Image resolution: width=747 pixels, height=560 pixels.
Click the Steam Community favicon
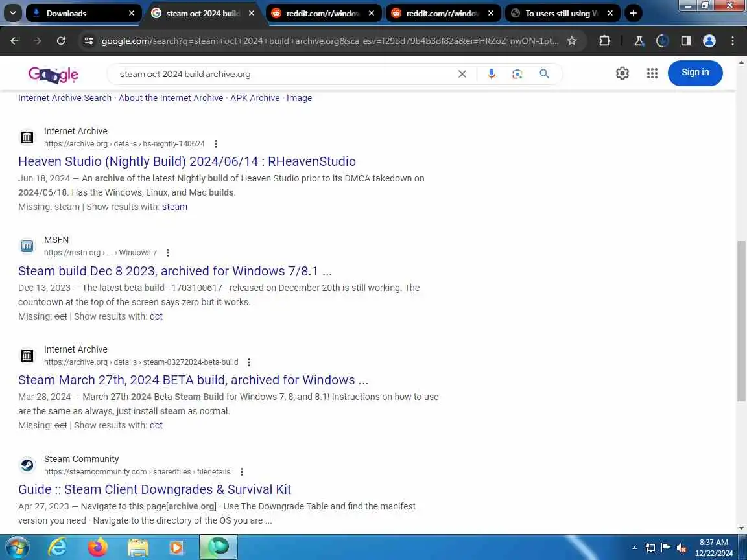pyautogui.click(x=27, y=465)
